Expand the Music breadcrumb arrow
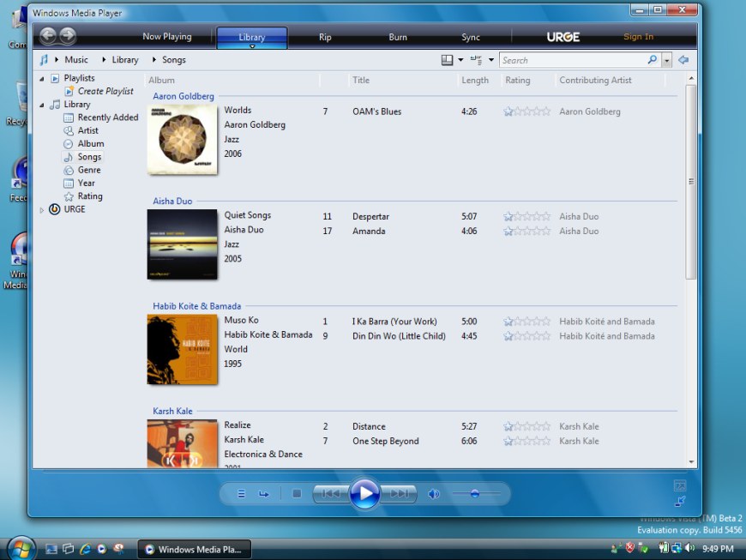 (x=57, y=60)
